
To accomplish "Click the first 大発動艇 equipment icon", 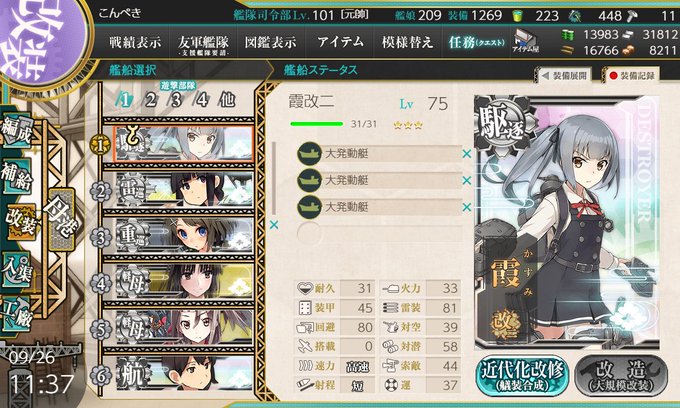I will 309,153.
